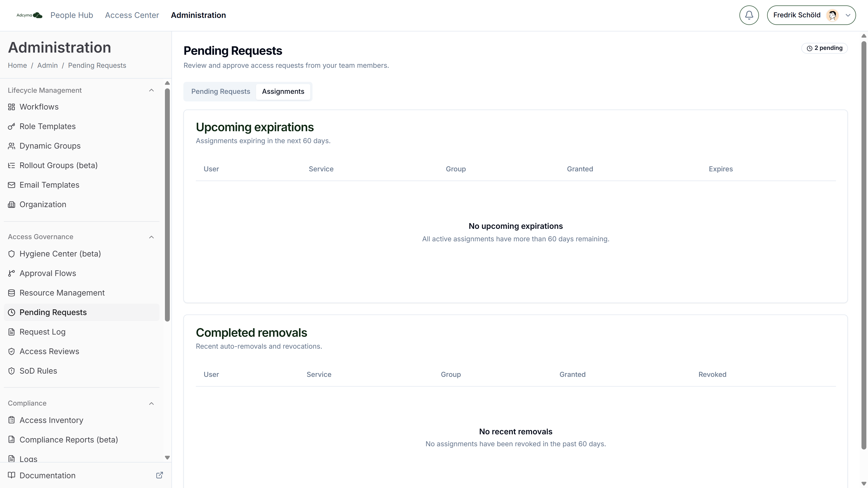Click the Workflows grid icon
This screenshot has width=868, height=488.
(11, 107)
